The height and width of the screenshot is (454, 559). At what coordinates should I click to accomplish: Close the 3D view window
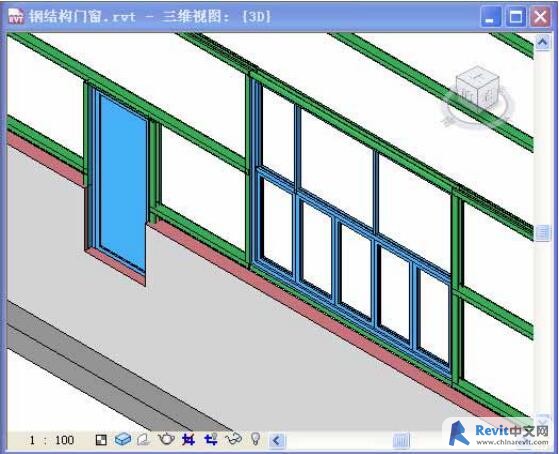540,17
